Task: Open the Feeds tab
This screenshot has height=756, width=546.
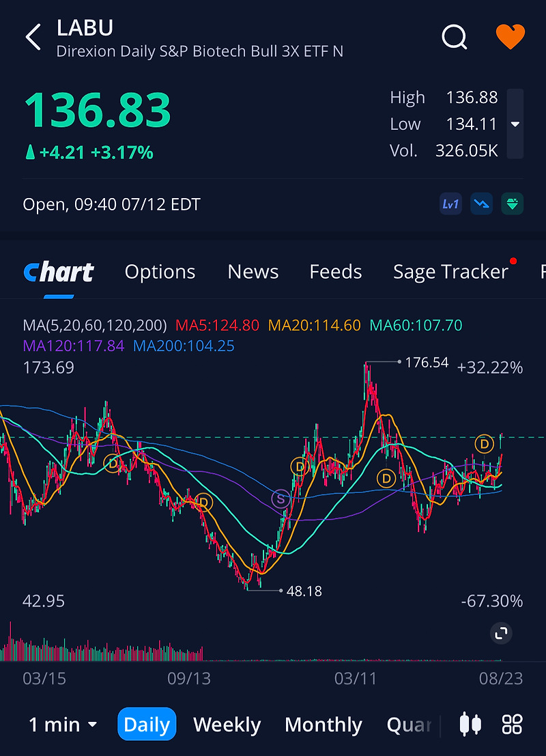Action: (335, 272)
